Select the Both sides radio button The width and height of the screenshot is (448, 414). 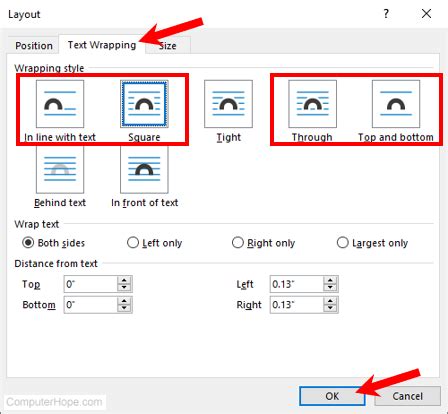click(28, 242)
